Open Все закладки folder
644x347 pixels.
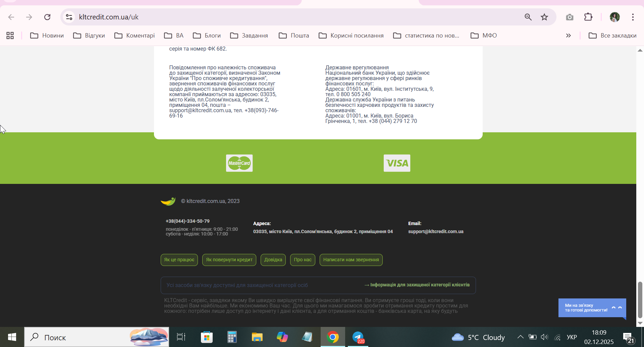click(x=612, y=36)
